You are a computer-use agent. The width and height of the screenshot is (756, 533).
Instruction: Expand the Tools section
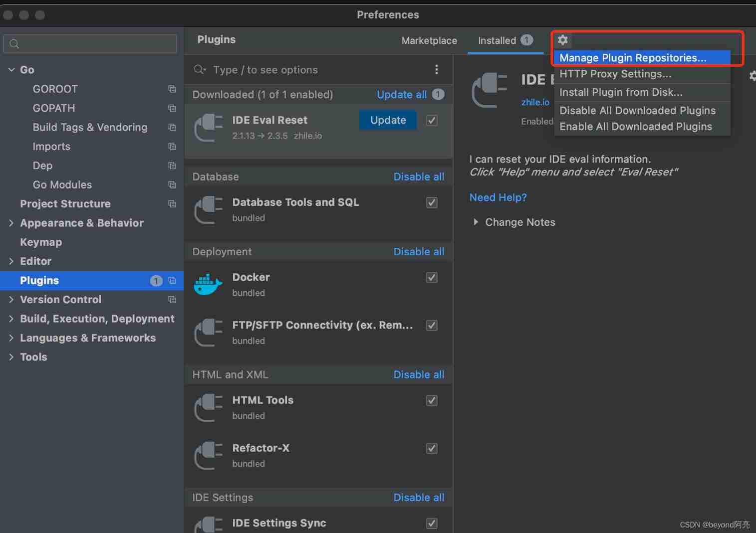[11, 357]
